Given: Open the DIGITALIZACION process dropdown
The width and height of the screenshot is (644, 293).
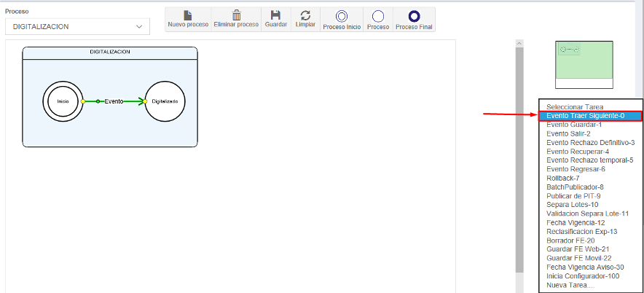Looking at the screenshot, I should point(76,26).
